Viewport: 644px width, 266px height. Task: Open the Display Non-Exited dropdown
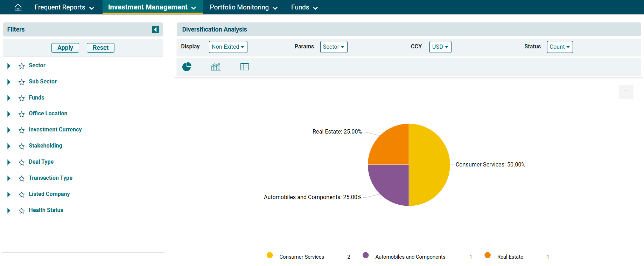click(x=228, y=47)
